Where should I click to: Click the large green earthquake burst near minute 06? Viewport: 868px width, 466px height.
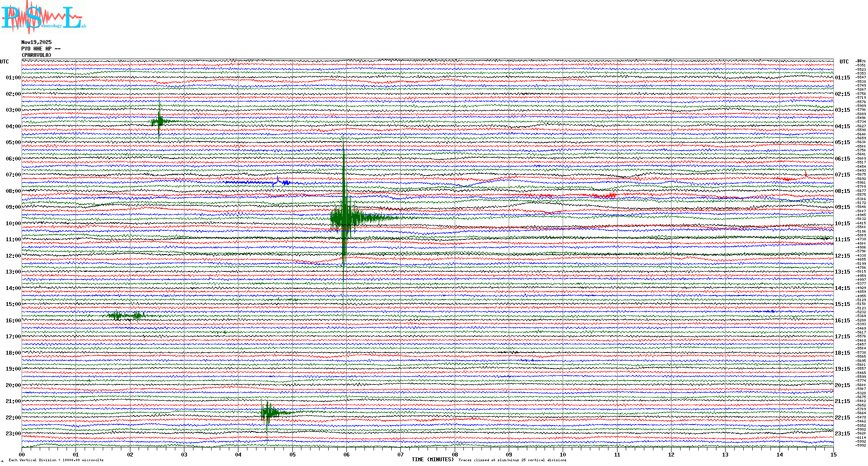pos(345,219)
